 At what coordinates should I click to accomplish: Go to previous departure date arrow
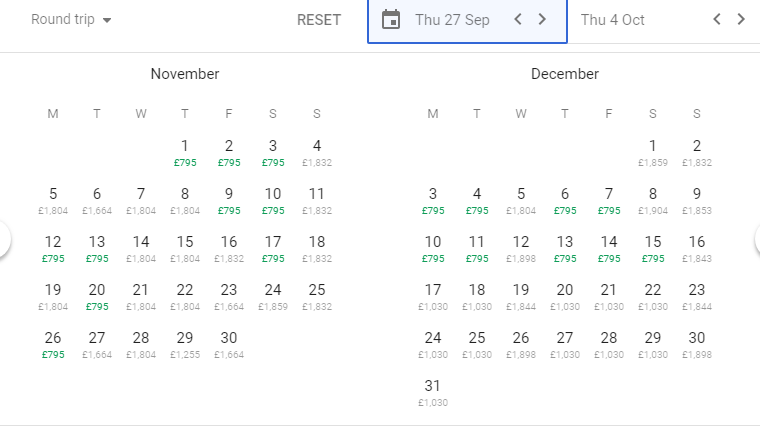point(518,19)
